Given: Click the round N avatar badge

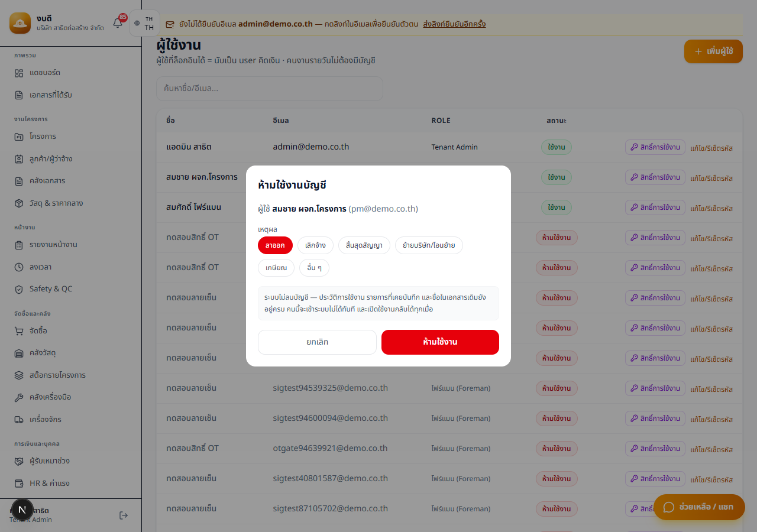Looking at the screenshot, I should click(x=22, y=510).
